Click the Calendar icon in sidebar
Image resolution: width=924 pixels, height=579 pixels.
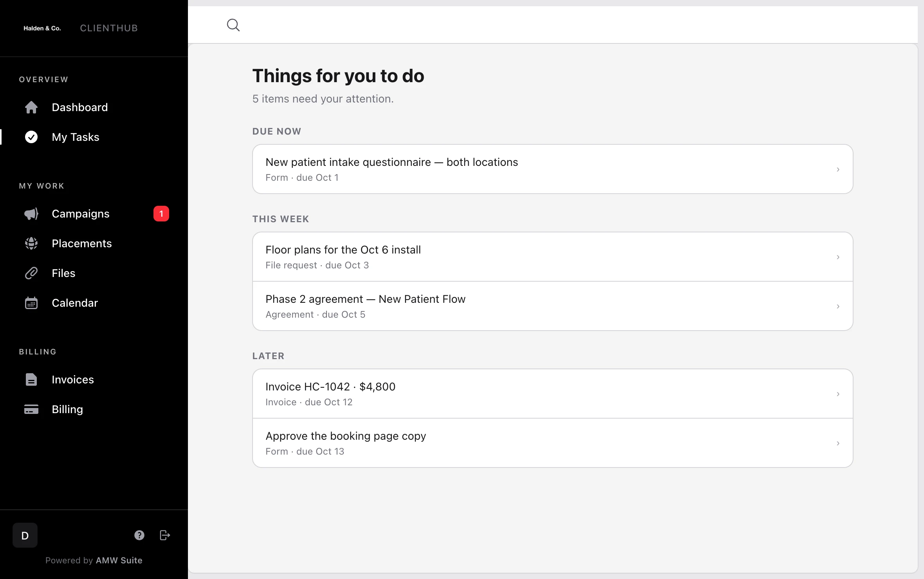(x=31, y=303)
